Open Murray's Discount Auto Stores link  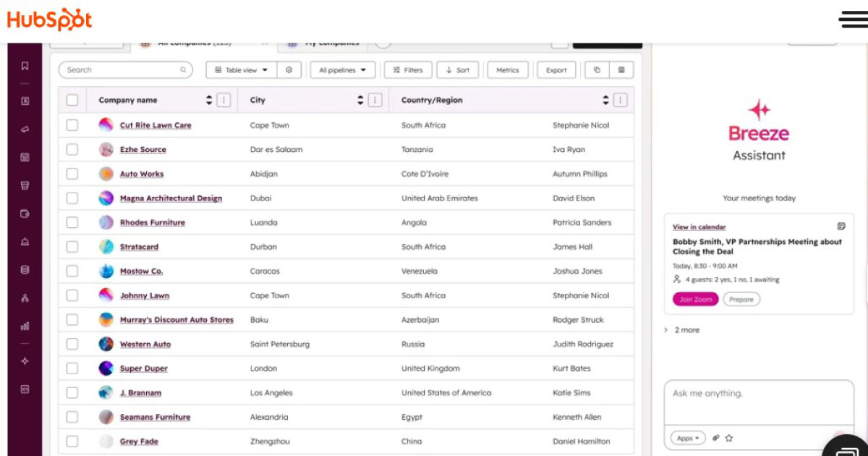(x=176, y=320)
